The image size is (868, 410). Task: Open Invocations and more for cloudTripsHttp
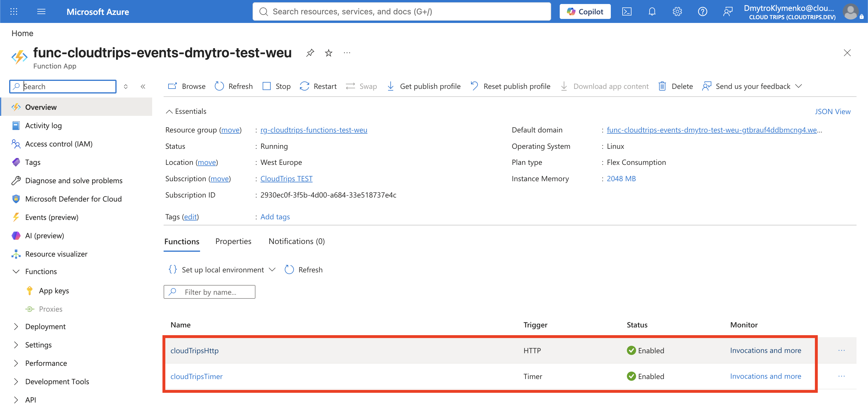[765, 350]
